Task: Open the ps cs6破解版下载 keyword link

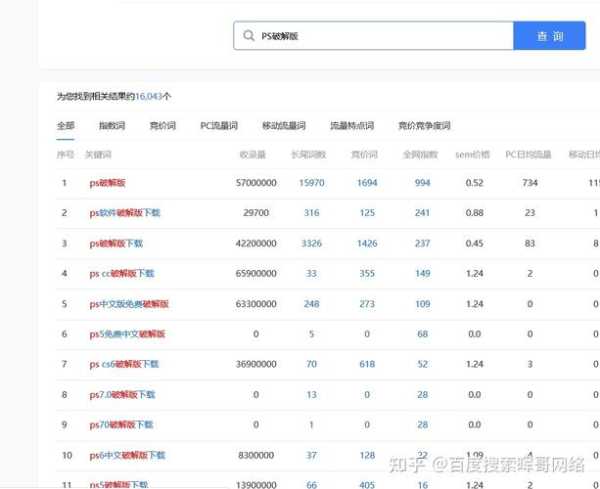Action: [x=124, y=364]
